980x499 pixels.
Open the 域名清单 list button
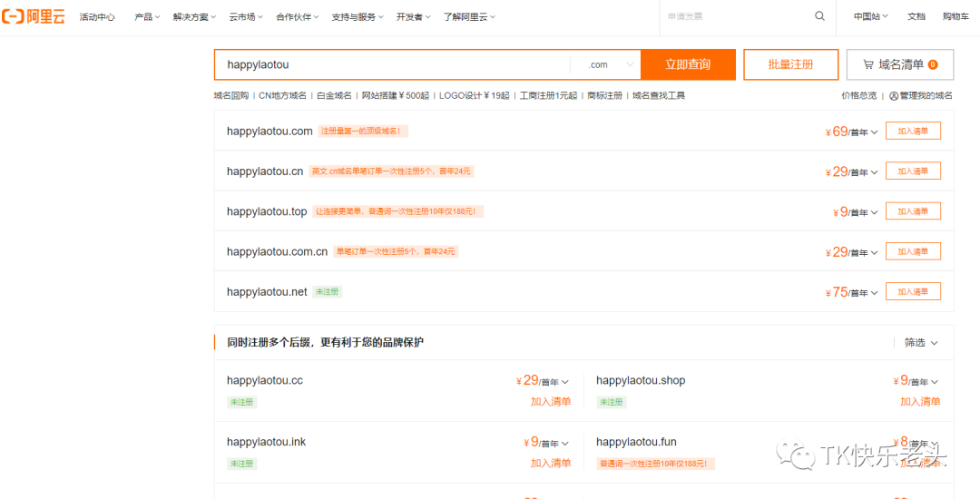[x=900, y=64]
